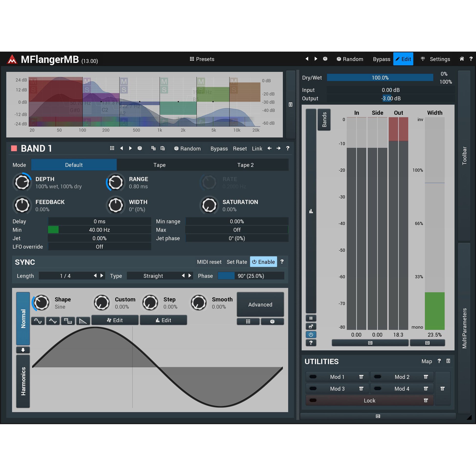Click the Set Rate button

click(x=237, y=262)
